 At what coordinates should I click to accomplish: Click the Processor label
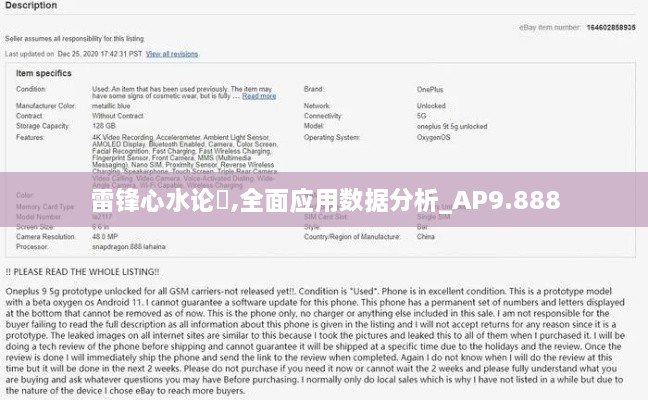coord(32,247)
